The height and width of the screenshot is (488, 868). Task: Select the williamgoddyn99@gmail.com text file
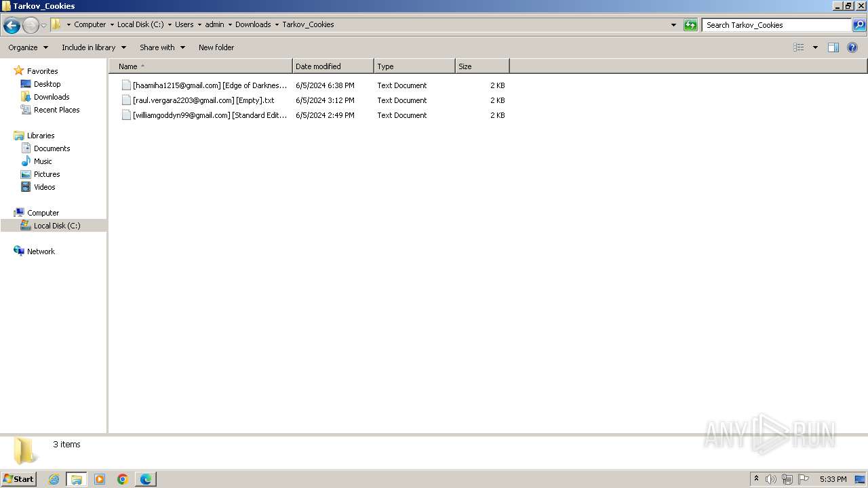(x=210, y=115)
